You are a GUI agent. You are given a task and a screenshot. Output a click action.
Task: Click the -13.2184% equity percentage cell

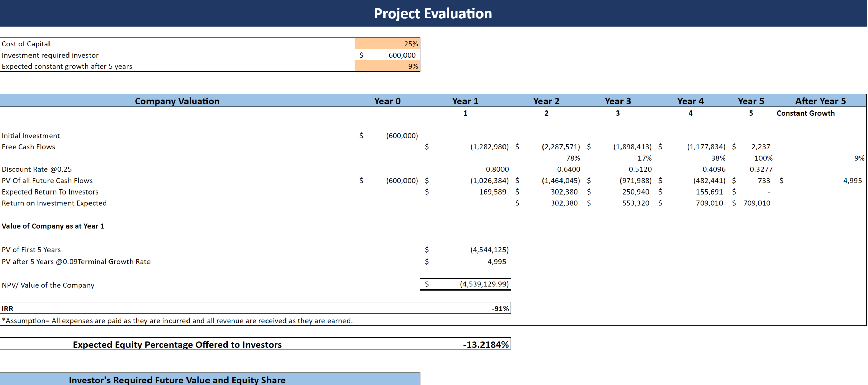486,345
